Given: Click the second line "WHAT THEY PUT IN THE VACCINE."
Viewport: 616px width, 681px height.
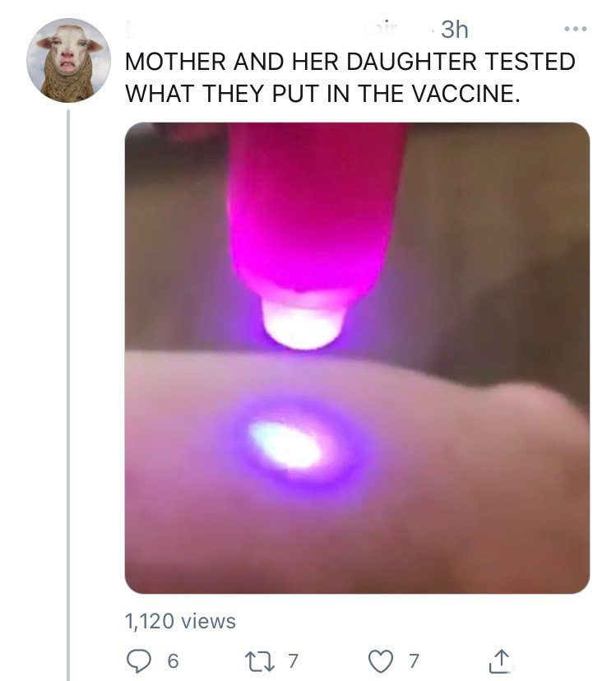Looking at the screenshot, I should [x=322, y=92].
